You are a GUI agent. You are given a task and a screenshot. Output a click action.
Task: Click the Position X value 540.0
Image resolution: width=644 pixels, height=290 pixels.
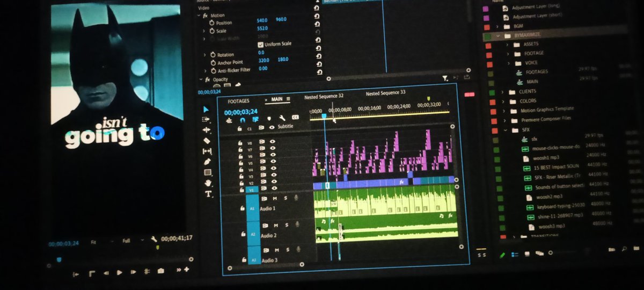tap(263, 20)
